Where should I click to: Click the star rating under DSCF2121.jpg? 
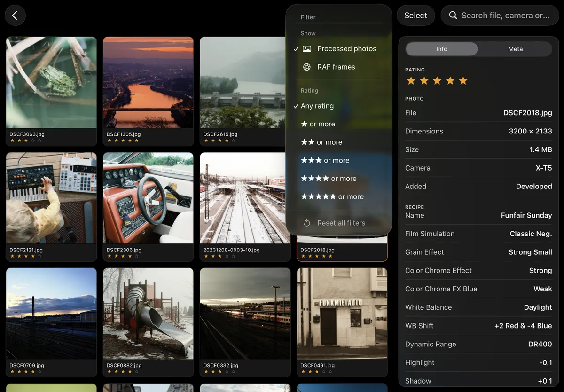26,256
